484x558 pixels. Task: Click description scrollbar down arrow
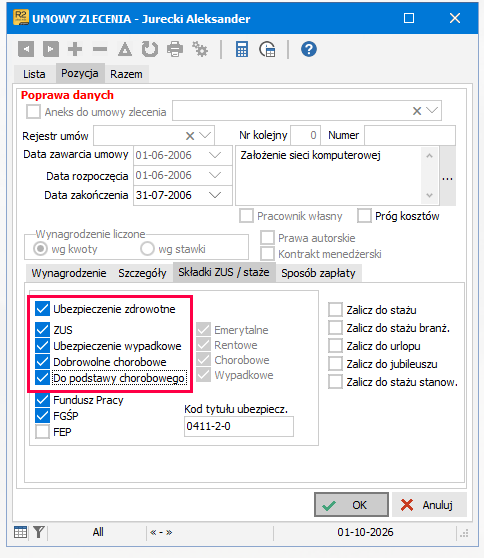point(430,195)
